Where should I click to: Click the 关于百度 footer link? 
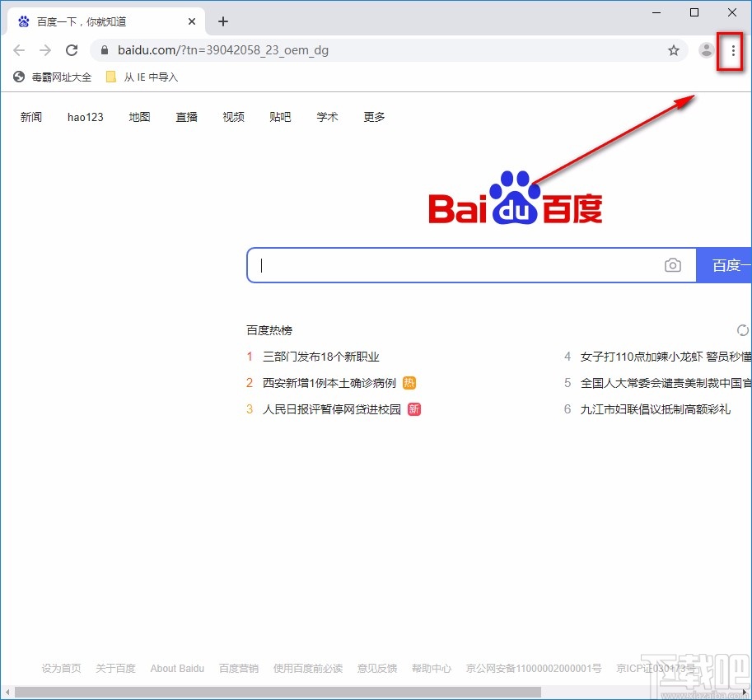(x=115, y=669)
